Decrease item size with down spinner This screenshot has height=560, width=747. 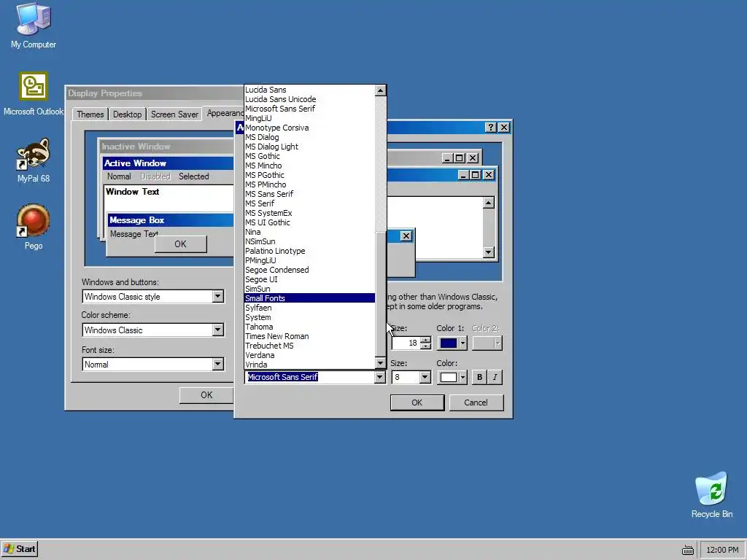pyautogui.click(x=426, y=346)
